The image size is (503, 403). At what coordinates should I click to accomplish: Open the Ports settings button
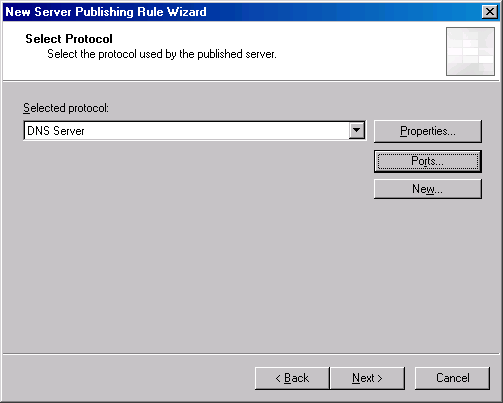coord(428,161)
